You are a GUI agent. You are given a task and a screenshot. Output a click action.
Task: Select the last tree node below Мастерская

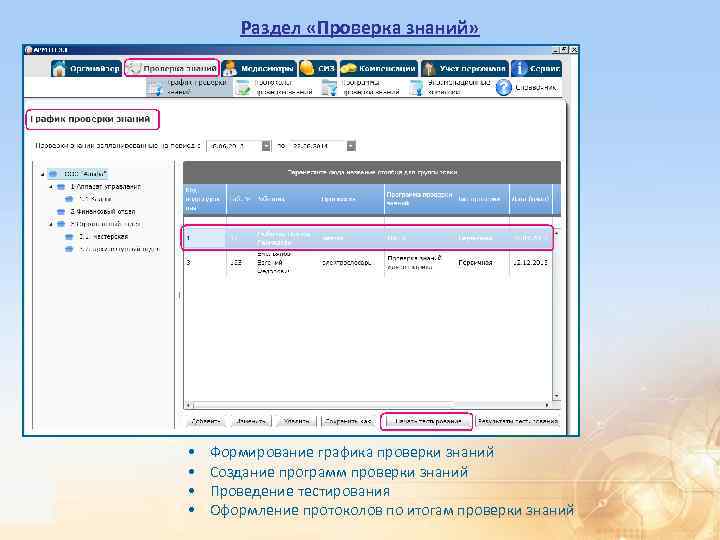pyautogui.click(x=119, y=249)
